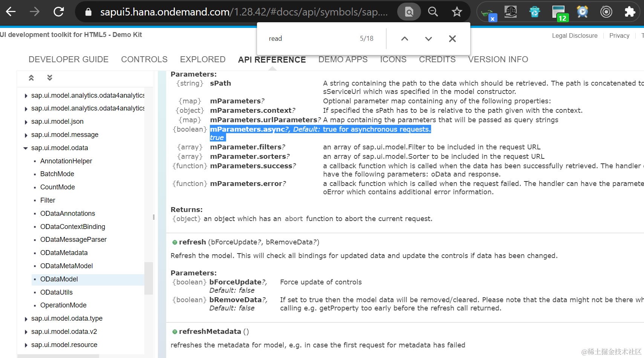644x358 pixels.
Task: Open the teal robot extension icon
Action: (x=535, y=12)
